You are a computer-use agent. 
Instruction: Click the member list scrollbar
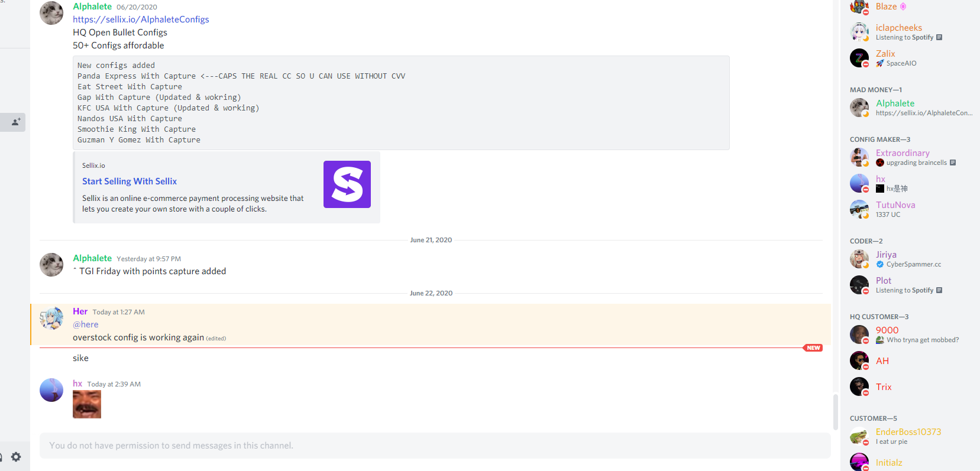coord(835,412)
